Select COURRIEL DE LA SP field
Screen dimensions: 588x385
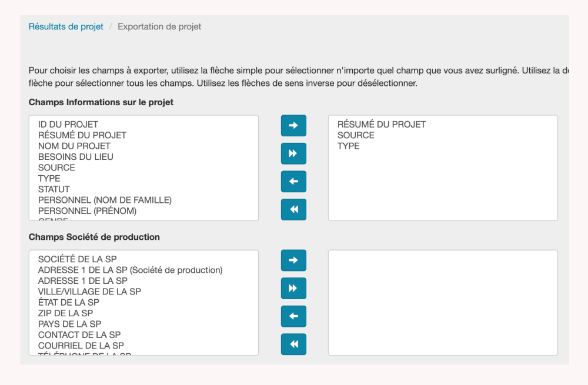coord(81,346)
